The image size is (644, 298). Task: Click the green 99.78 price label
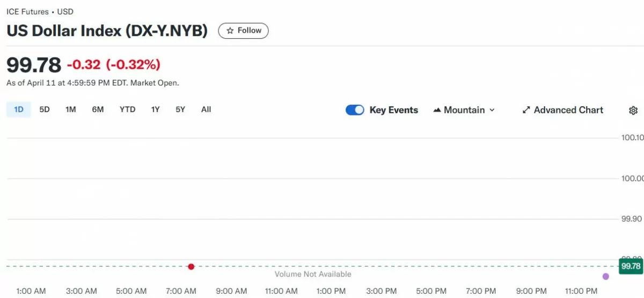[x=631, y=266]
